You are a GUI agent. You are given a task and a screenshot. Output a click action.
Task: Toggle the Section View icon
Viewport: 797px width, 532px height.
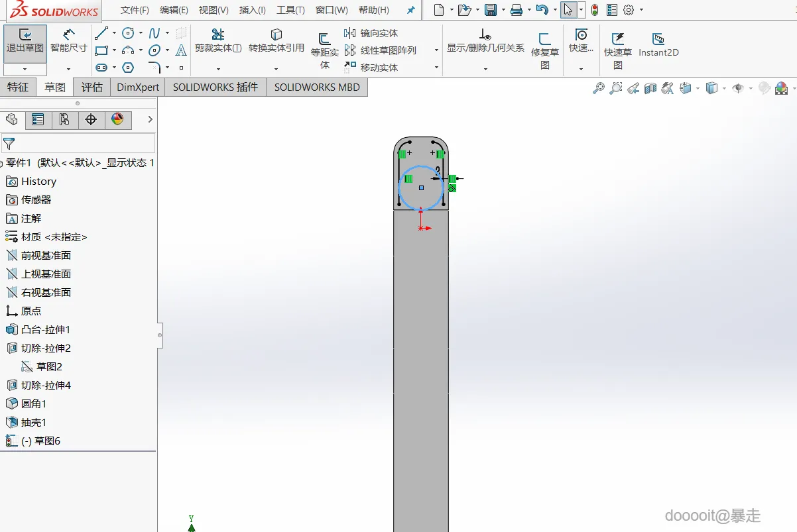[650, 88]
